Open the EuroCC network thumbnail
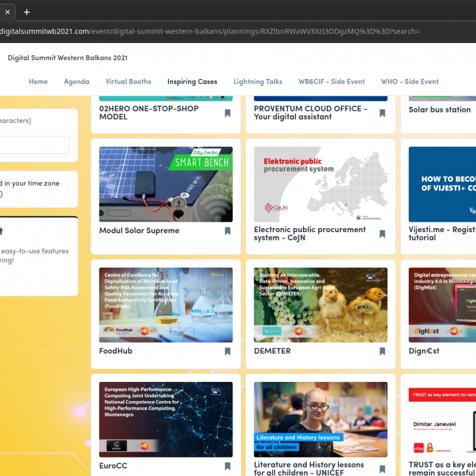The height and width of the screenshot is (476, 476). pos(166,420)
